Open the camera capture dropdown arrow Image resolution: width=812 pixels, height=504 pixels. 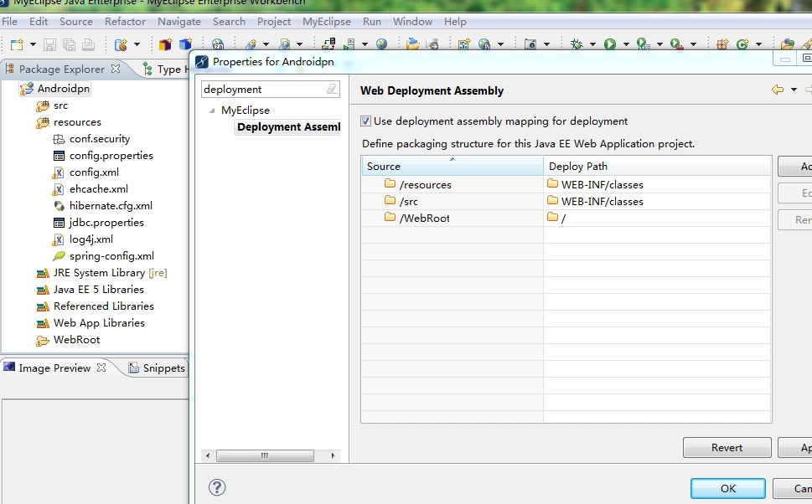pos(546,44)
